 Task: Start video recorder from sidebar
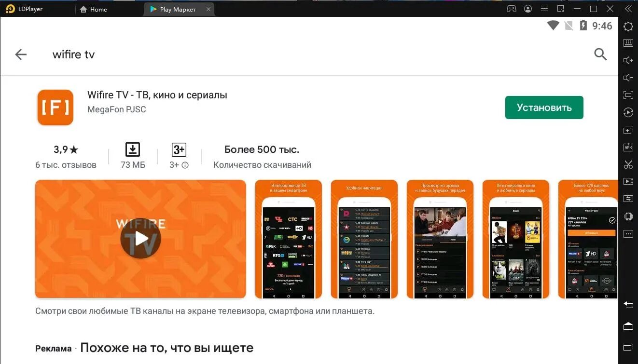(x=628, y=182)
